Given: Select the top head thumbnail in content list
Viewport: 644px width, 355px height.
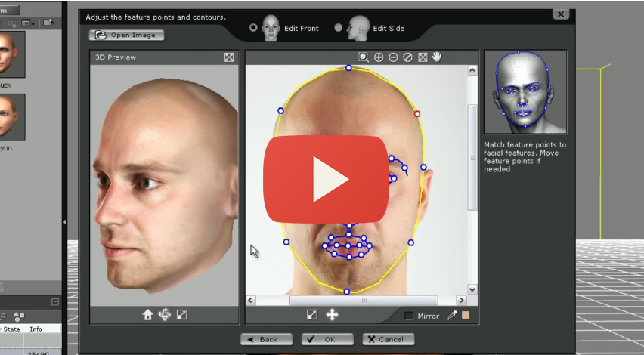Looking at the screenshot, I should point(11,54).
